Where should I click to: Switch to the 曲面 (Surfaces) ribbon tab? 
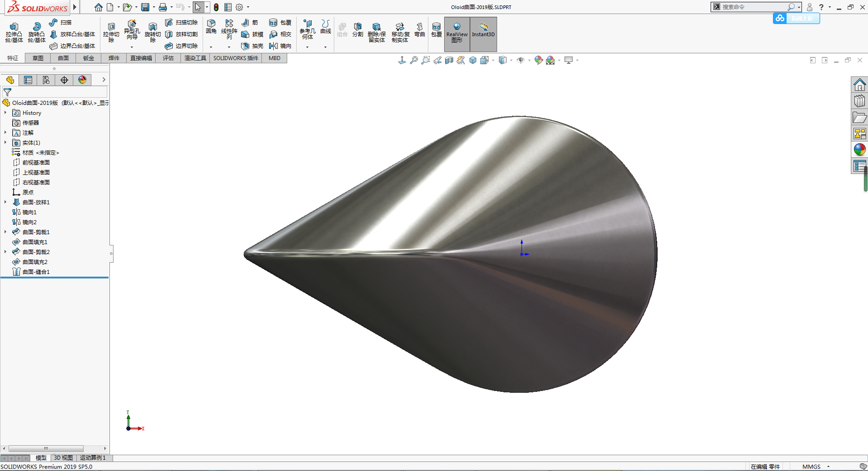coord(63,58)
